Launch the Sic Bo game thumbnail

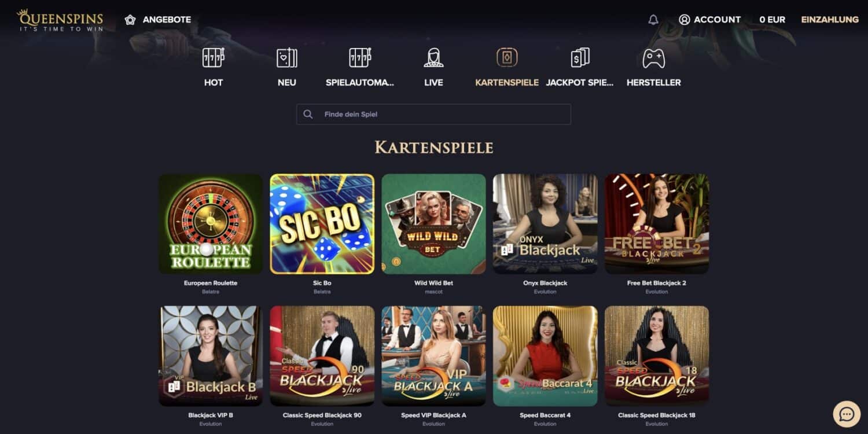322,224
